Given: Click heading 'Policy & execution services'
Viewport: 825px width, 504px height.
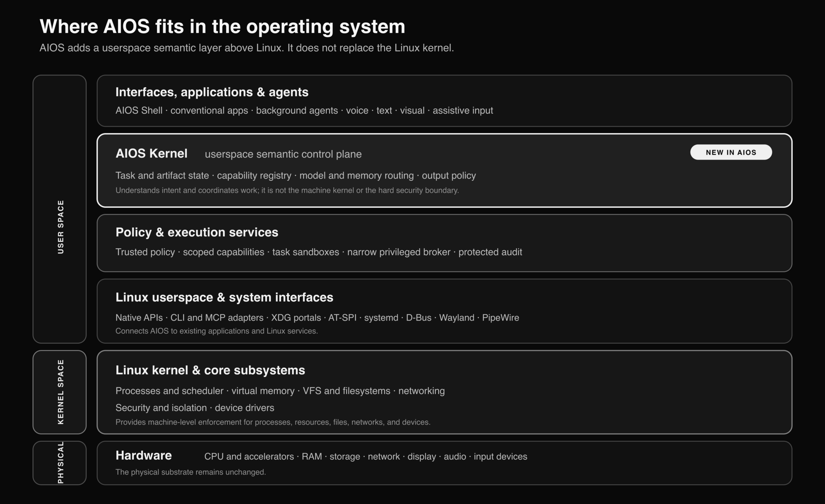Looking at the screenshot, I should (197, 232).
